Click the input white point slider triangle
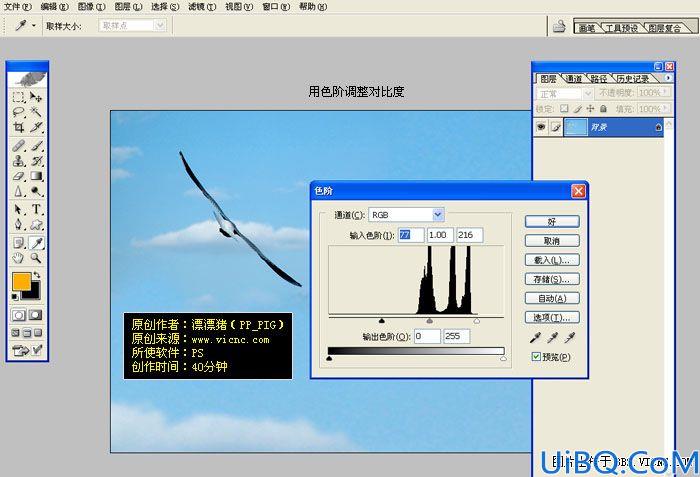Screen dimensions: 700x477 (x=477, y=321)
